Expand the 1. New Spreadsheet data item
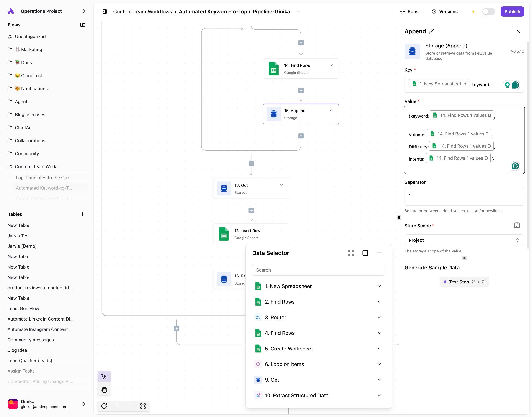The height and width of the screenshot is (417, 532). 379,286
